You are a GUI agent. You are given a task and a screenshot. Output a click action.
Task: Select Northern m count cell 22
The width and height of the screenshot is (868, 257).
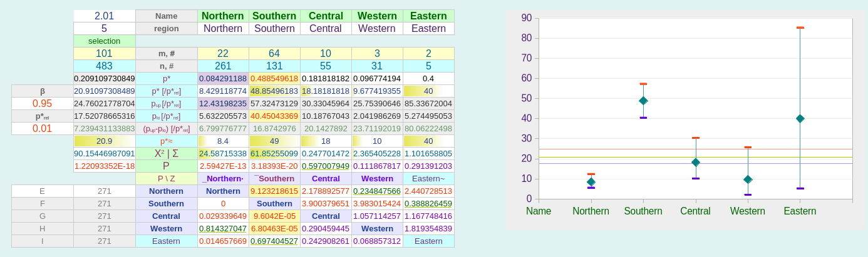[223, 54]
